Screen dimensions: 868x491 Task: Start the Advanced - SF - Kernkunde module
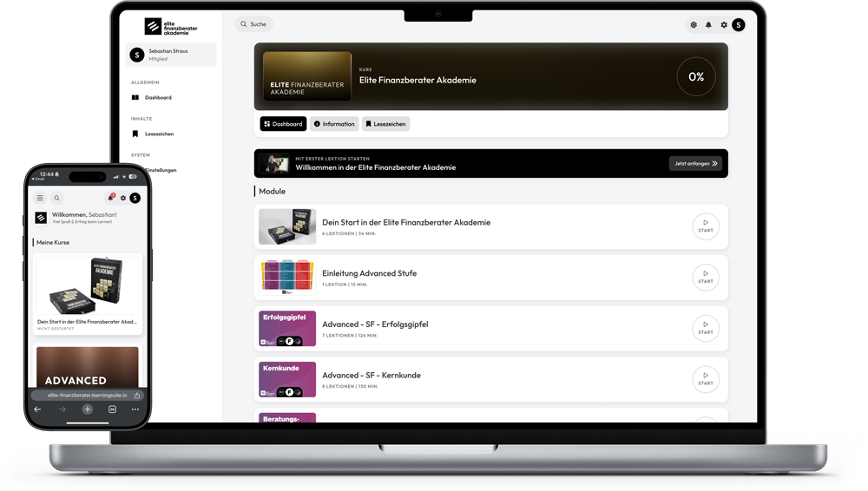click(706, 379)
